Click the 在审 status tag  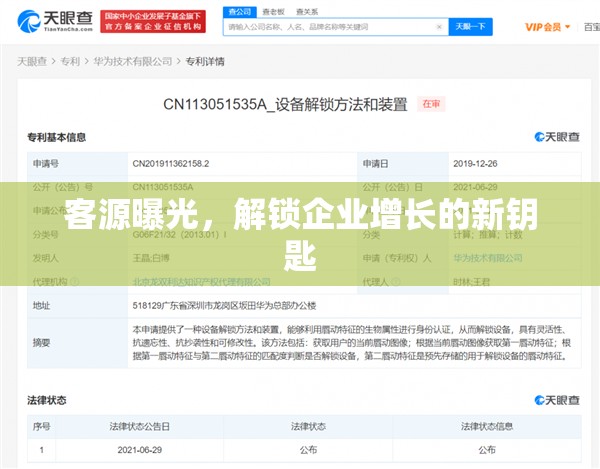coord(431,104)
